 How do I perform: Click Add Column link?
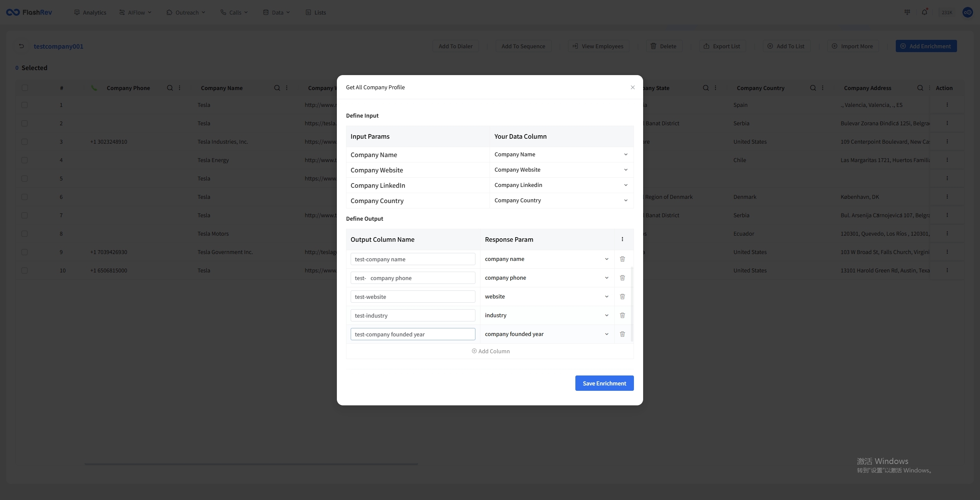click(490, 351)
